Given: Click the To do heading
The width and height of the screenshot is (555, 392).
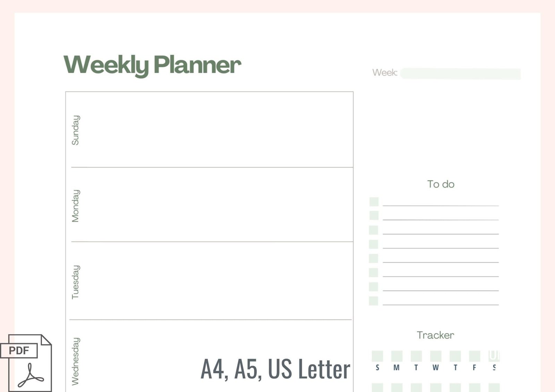Looking at the screenshot, I should [441, 184].
